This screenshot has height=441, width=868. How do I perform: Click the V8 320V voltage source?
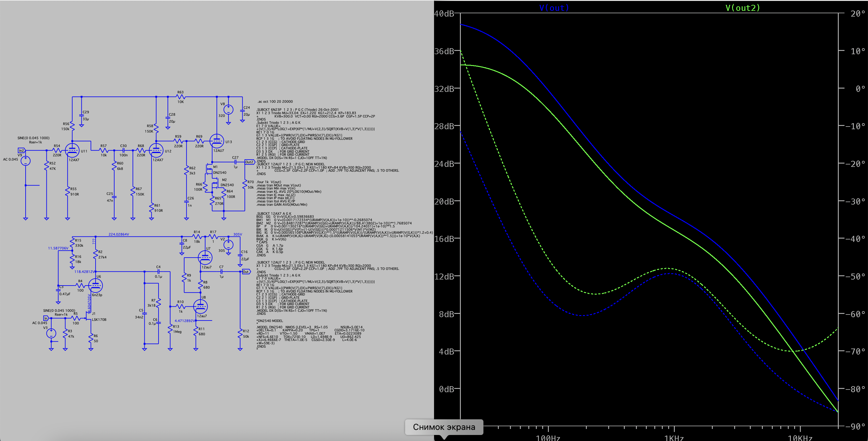tap(228, 109)
